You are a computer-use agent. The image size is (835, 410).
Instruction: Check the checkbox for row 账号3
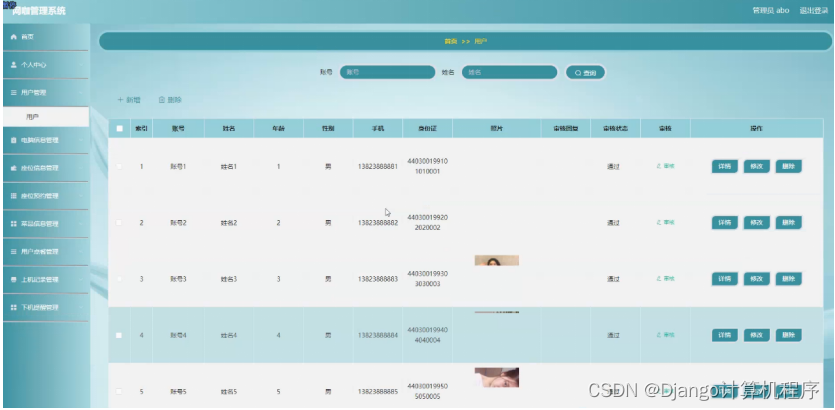(x=119, y=279)
